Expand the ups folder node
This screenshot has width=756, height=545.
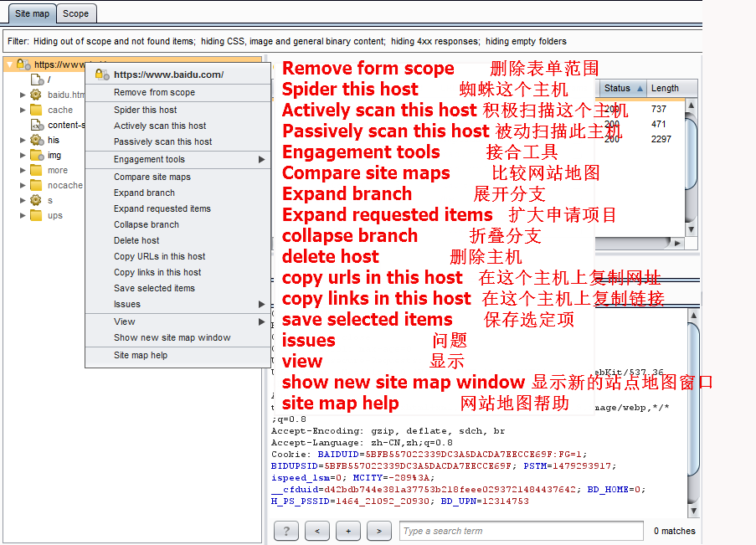[x=22, y=216]
